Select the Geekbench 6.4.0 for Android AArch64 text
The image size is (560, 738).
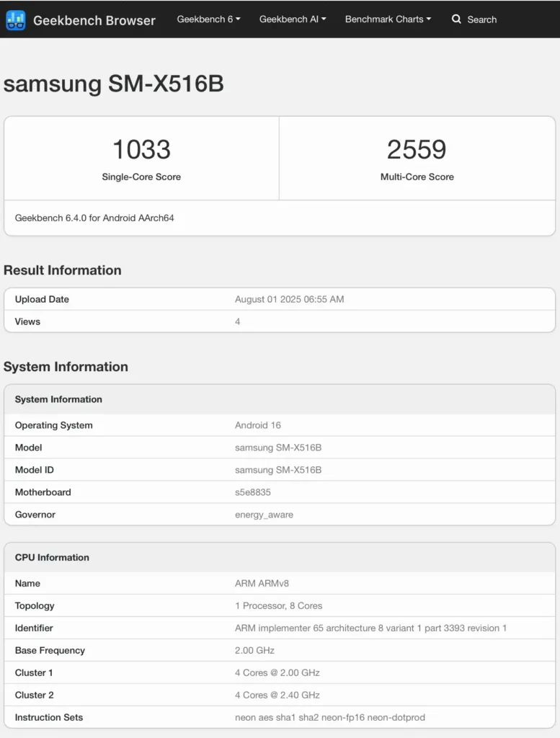tap(94, 218)
